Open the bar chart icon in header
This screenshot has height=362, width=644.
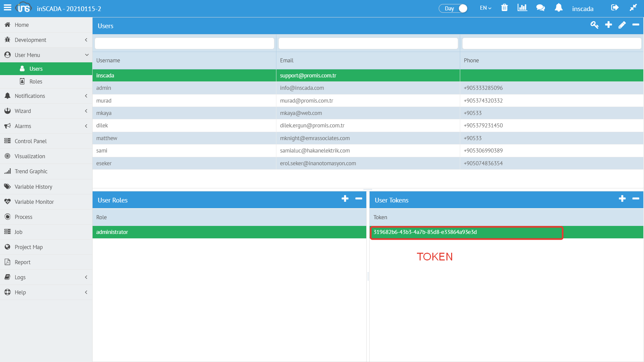[x=522, y=8]
